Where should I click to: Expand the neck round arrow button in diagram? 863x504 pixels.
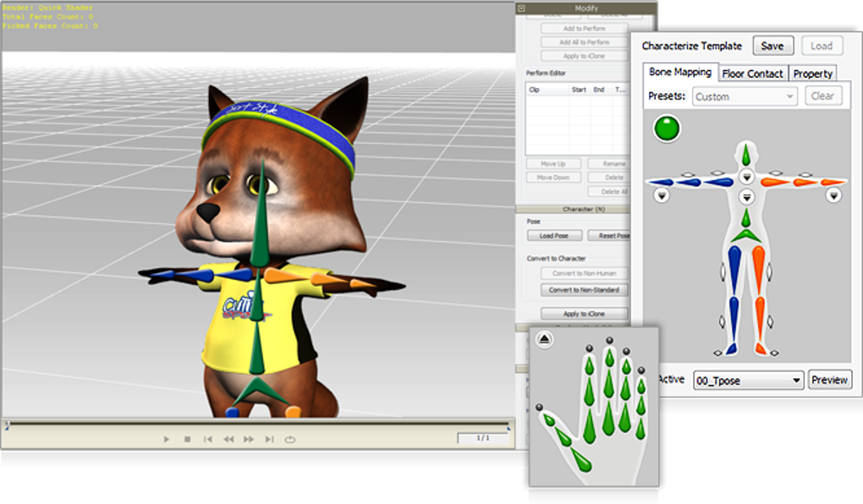click(x=747, y=176)
